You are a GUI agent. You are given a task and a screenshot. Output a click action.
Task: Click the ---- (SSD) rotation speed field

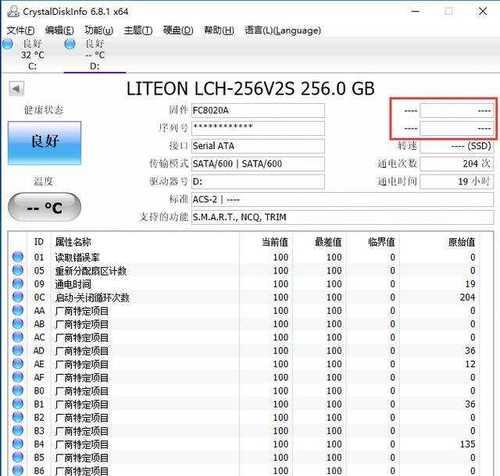[457, 146]
